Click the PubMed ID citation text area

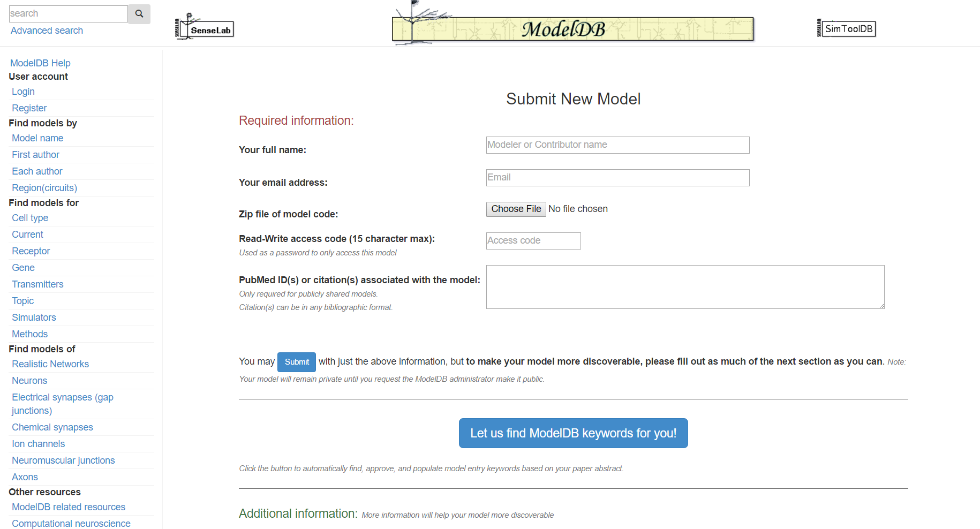pyautogui.click(x=685, y=287)
